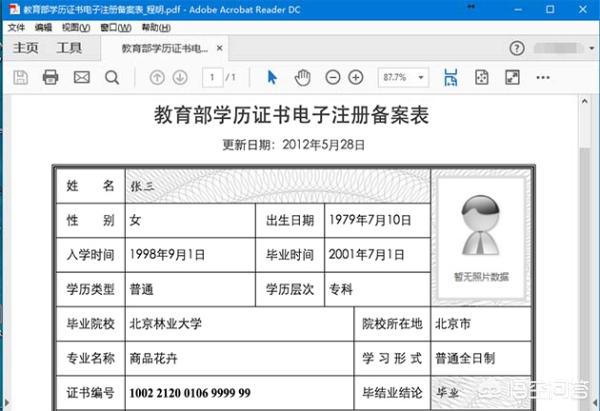600x411 pixels.
Task: Zoom out with minus icon
Action: pos(333,78)
